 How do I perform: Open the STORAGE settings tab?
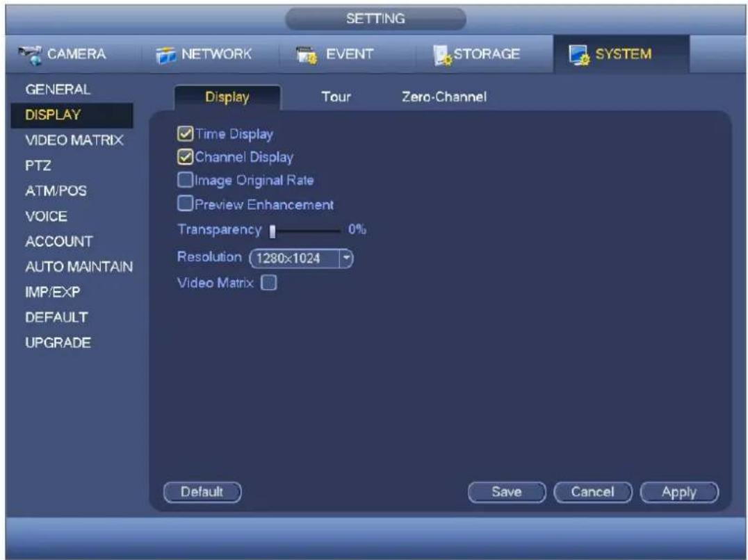click(485, 54)
